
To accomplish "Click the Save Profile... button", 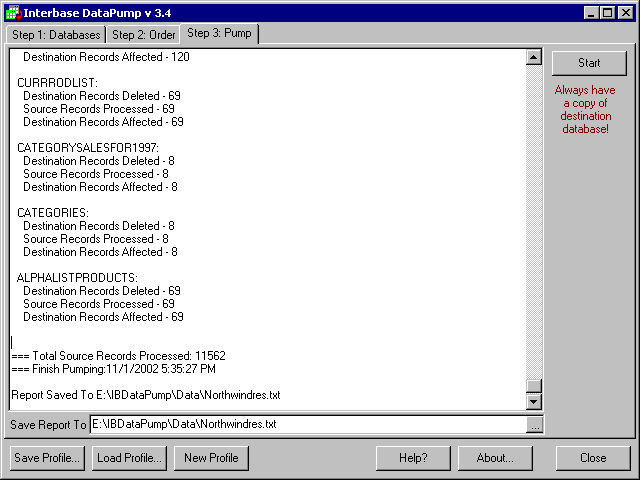I will click(47, 458).
